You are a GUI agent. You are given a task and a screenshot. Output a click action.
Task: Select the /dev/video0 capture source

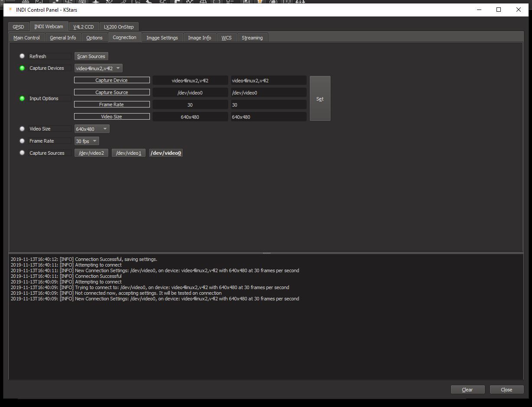pyautogui.click(x=166, y=153)
